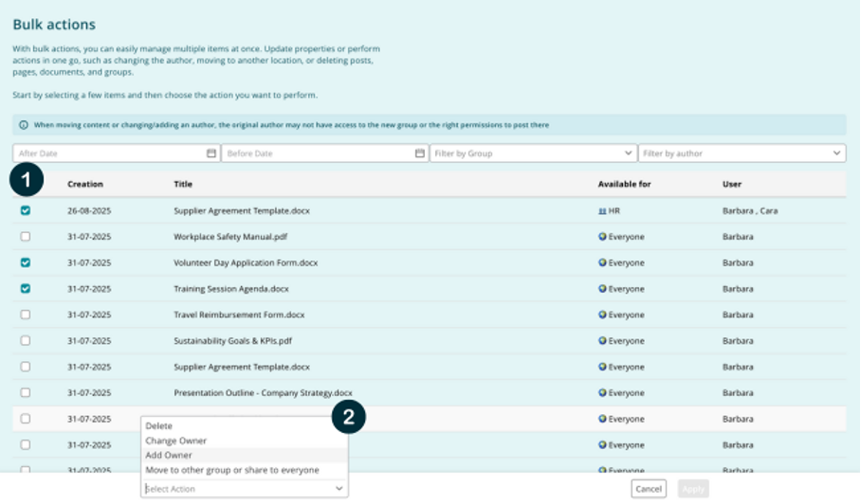This screenshot has height=504, width=861.
Task: Click the Creation column header
Action: pyautogui.click(x=85, y=185)
